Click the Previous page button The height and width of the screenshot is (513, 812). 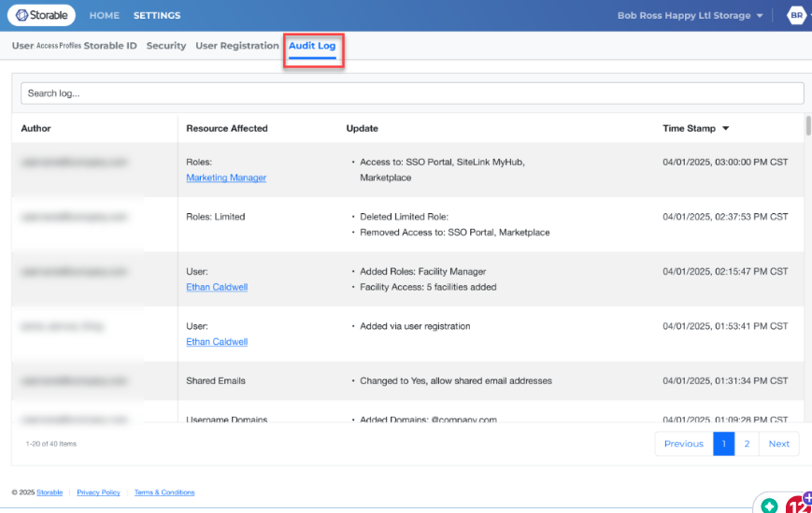coord(683,444)
